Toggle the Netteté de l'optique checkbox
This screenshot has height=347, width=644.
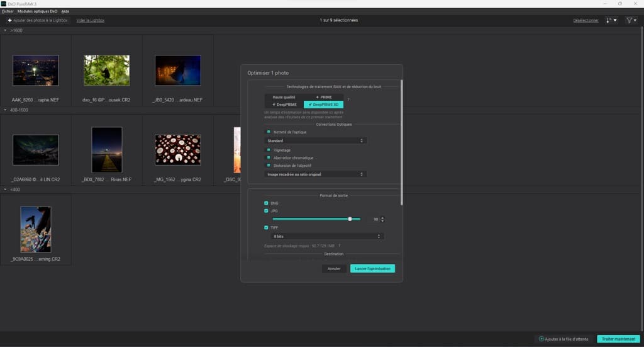269,132
